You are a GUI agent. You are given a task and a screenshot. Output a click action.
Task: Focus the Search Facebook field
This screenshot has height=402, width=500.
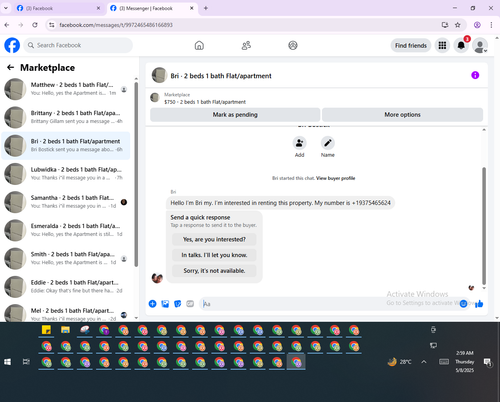(x=78, y=45)
